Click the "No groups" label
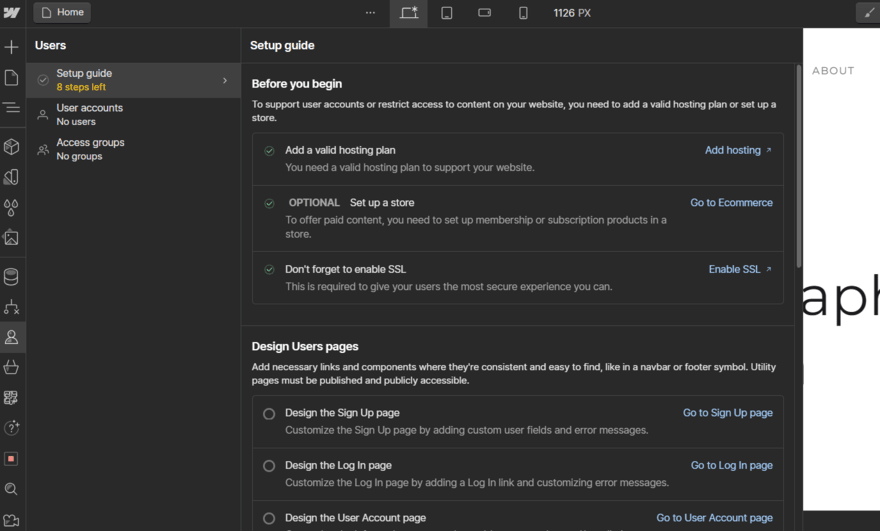This screenshot has width=880, height=531. [79, 157]
